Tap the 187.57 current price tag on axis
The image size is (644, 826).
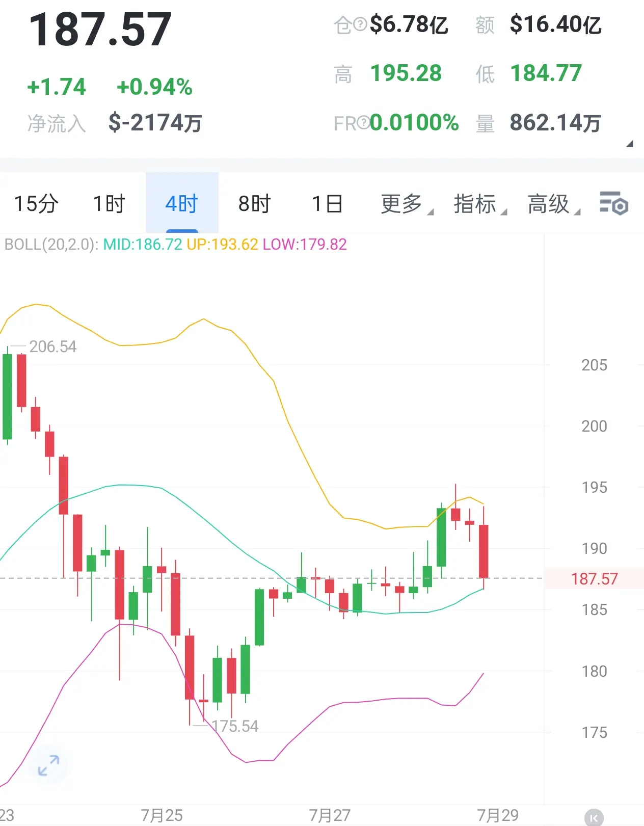coord(594,579)
